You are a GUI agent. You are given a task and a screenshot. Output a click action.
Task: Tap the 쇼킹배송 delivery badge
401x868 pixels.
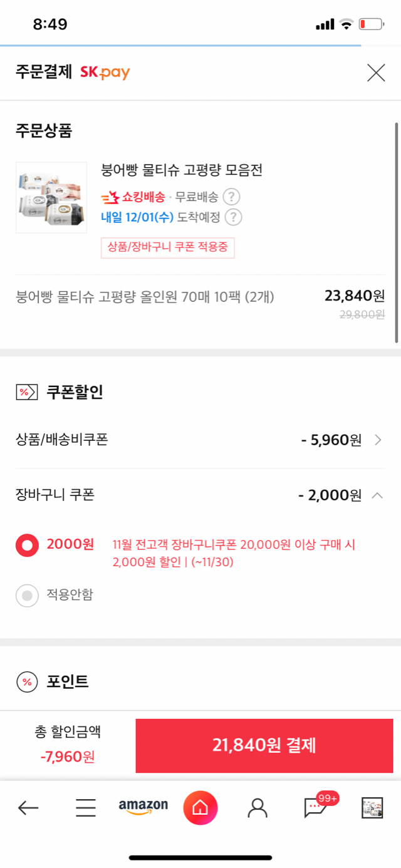[133, 197]
